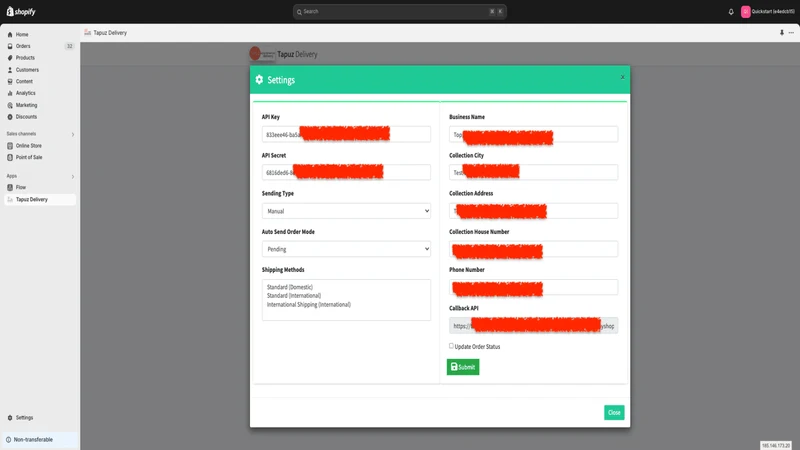The image size is (800, 450).
Task: Click the Home icon in sidebar
Action: [x=10, y=35]
